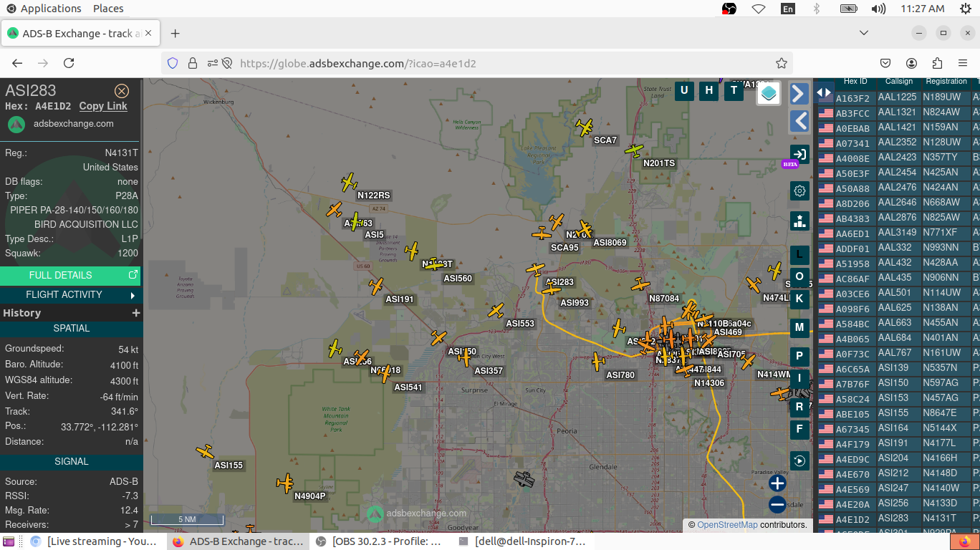Select the ADS-B Exchange browser tab
This screenshot has width=980, height=550.
[80, 33]
